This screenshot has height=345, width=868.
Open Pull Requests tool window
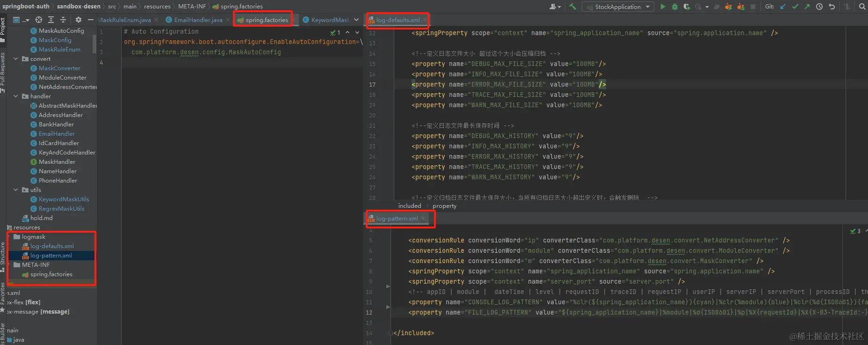point(3,72)
